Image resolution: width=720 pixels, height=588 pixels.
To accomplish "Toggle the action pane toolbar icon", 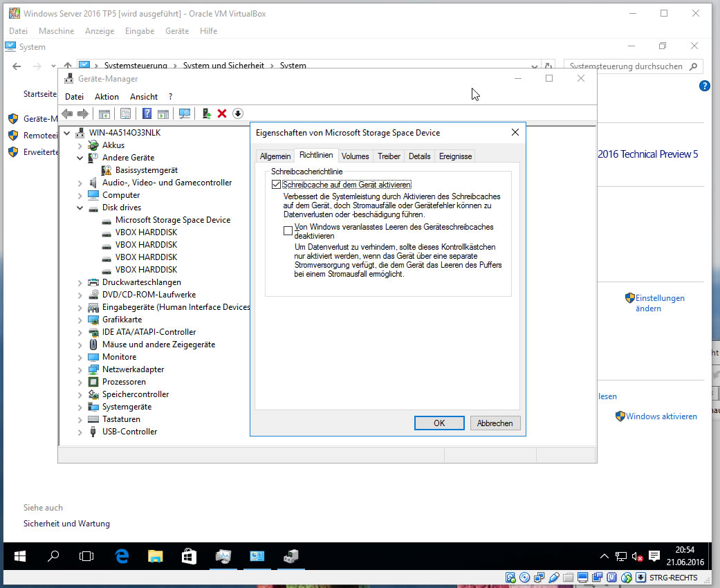I will [163, 113].
